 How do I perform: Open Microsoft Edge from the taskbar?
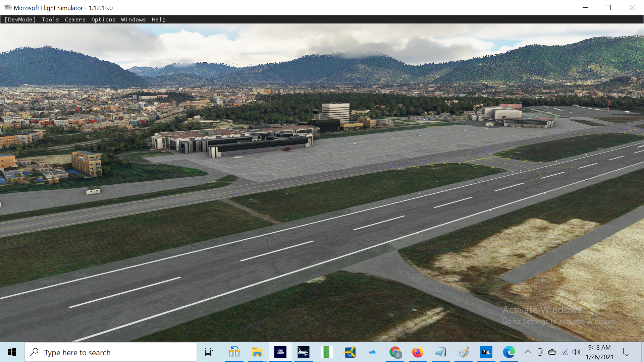pos(509,352)
